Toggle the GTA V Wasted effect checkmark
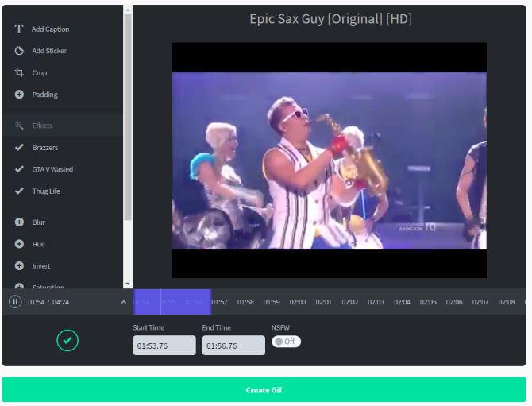The height and width of the screenshot is (406, 532). [19, 169]
